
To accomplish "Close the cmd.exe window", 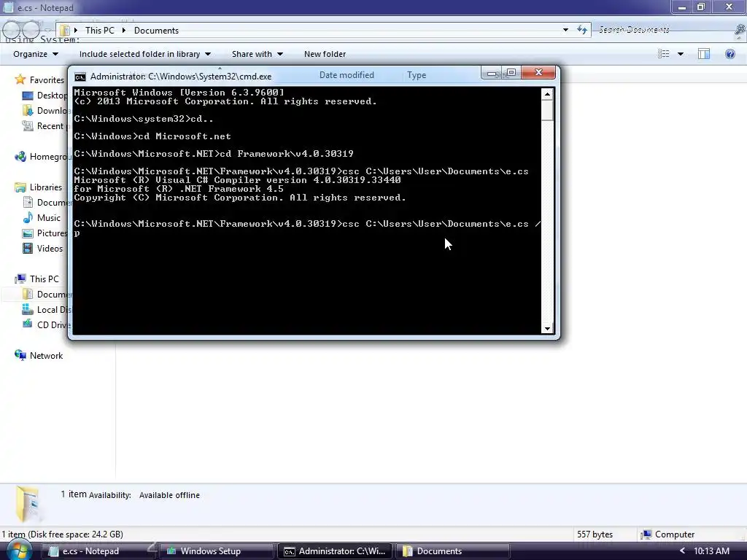I will [538, 72].
